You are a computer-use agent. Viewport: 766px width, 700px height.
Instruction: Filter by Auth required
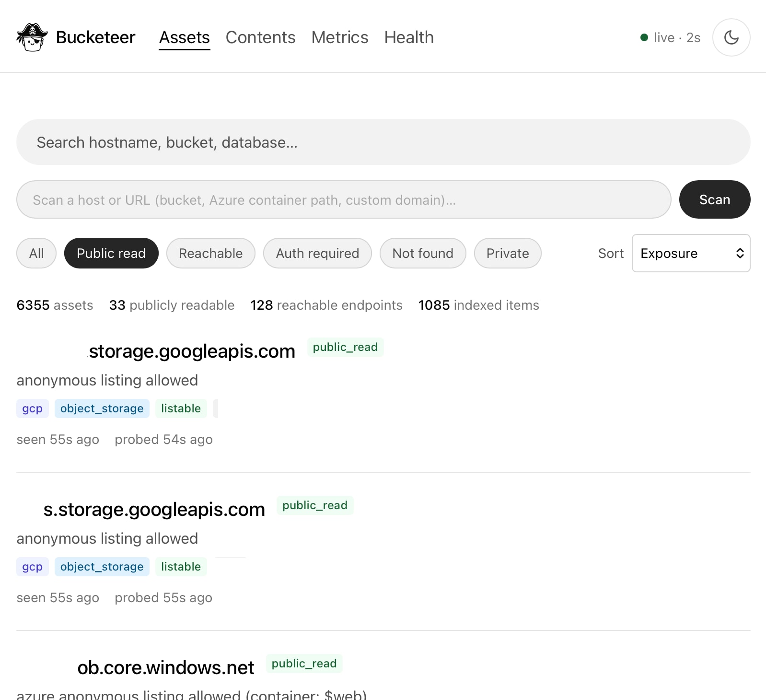click(317, 253)
